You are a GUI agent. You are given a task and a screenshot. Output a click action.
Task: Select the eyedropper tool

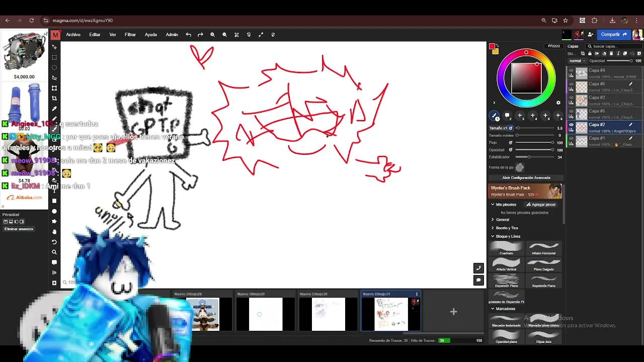click(54, 109)
